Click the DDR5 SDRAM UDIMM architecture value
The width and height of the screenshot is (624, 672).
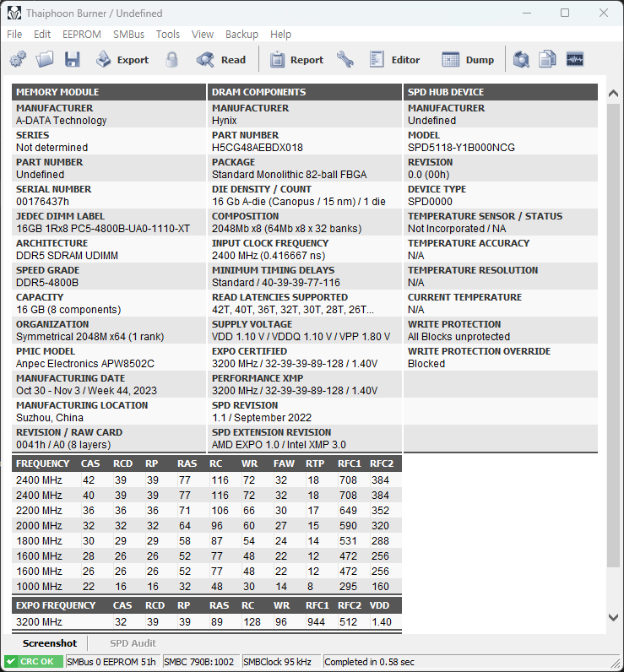coord(67,256)
